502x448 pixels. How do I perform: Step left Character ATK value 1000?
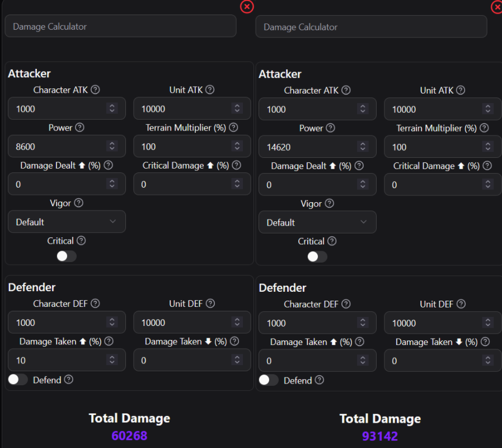[112, 108]
